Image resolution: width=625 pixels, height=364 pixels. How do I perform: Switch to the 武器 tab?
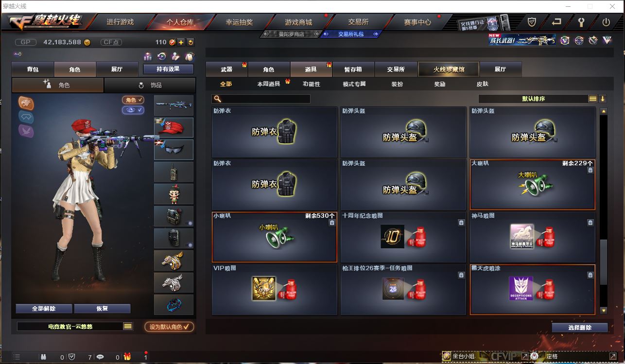(x=226, y=69)
